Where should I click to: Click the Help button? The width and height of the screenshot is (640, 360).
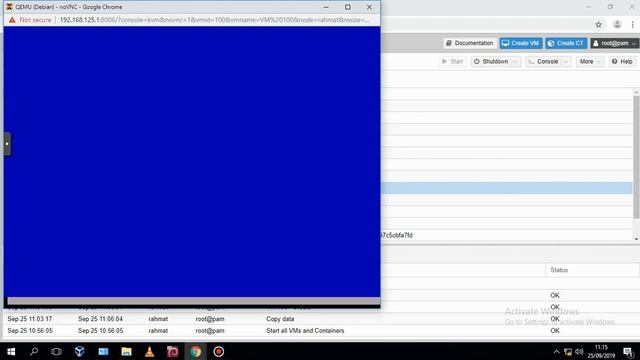point(622,62)
